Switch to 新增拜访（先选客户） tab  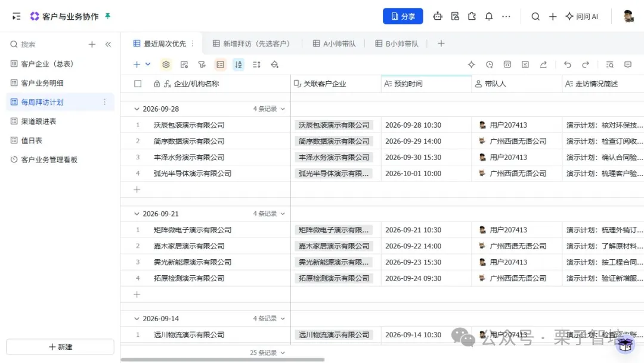(252, 44)
